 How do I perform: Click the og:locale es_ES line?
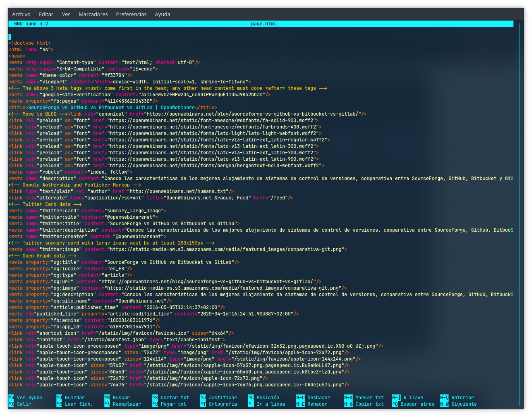(x=71, y=269)
